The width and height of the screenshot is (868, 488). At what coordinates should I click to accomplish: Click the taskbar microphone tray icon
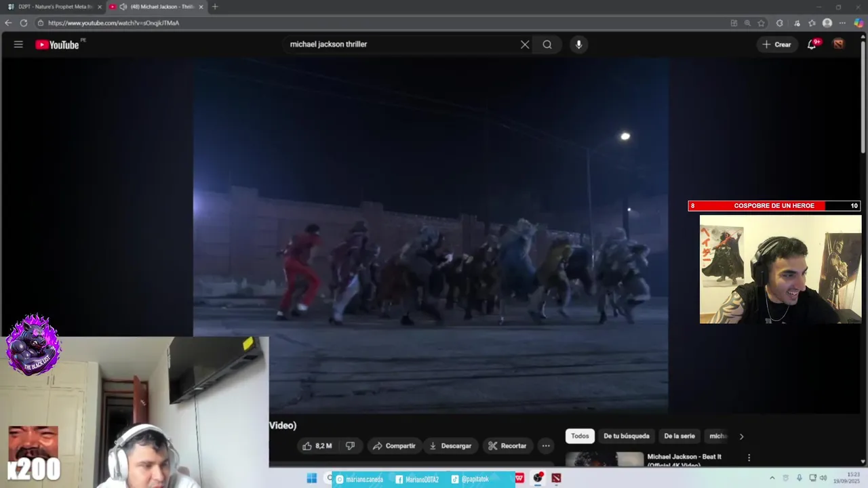[x=800, y=478]
